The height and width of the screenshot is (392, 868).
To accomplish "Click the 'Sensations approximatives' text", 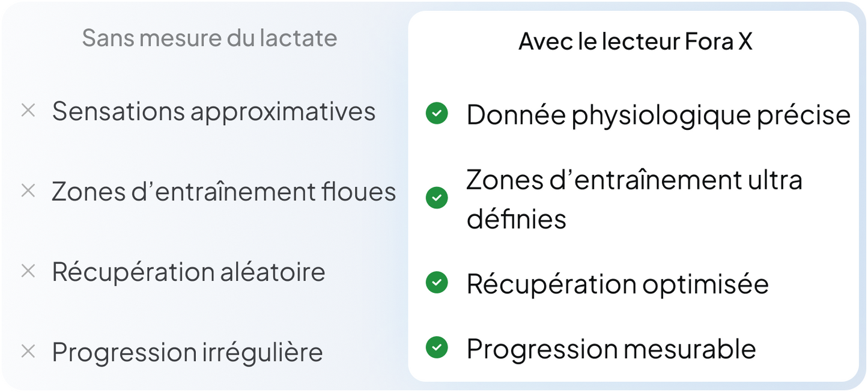I will (x=214, y=111).
